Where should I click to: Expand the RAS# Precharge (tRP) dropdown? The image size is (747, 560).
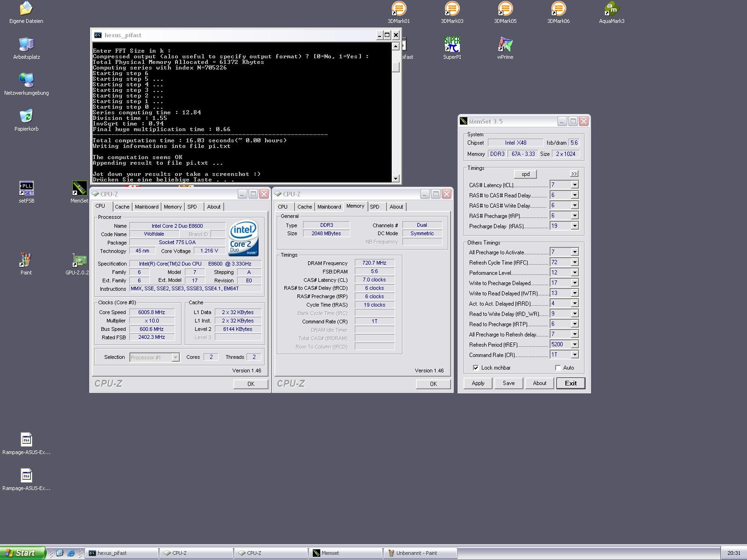(x=575, y=216)
